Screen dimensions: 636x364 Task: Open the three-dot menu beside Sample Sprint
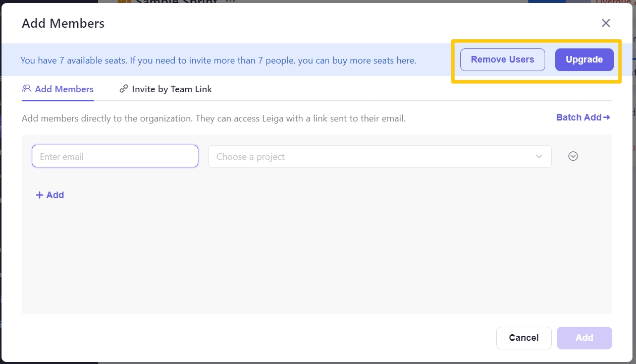coord(230,2)
